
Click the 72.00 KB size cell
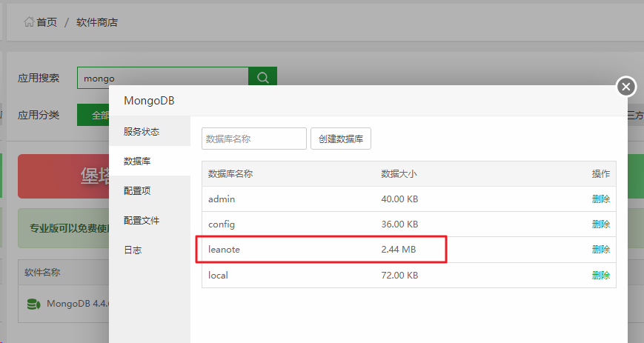click(399, 275)
